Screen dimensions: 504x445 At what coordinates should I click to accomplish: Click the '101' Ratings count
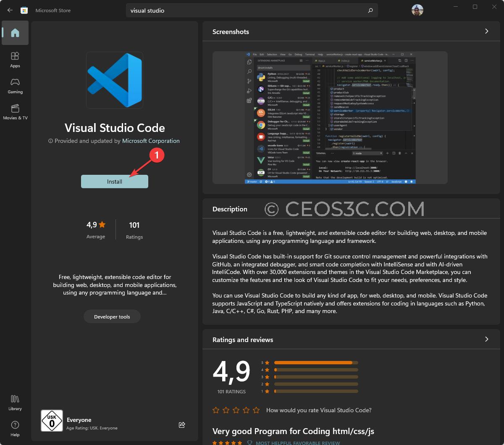tap(134, 225)
